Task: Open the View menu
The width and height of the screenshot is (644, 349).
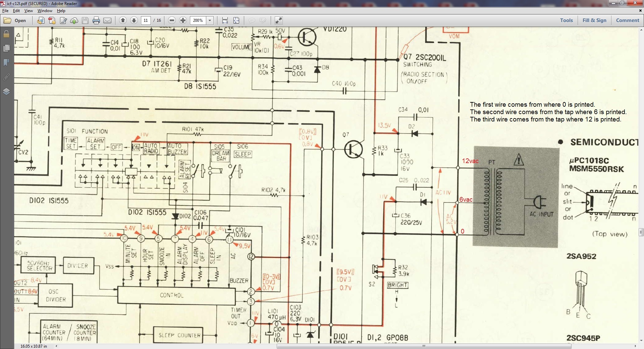Action: click(29, 11)
